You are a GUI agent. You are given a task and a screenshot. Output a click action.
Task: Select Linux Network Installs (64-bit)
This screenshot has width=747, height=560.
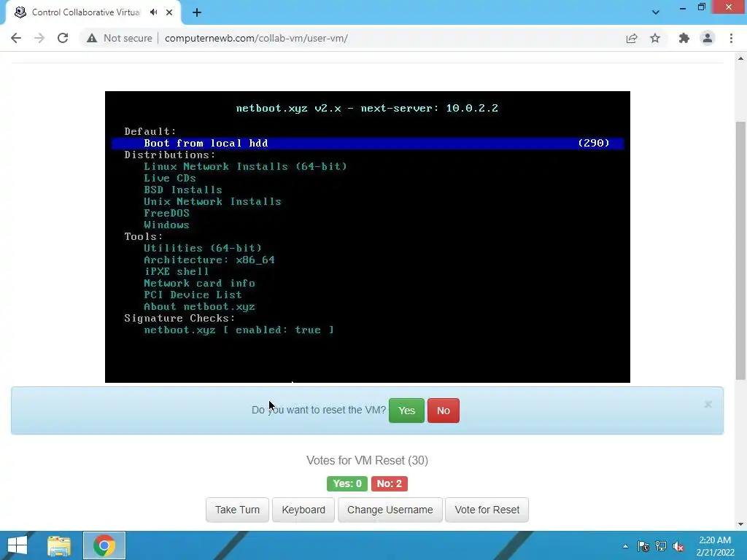tap(245, 167)
